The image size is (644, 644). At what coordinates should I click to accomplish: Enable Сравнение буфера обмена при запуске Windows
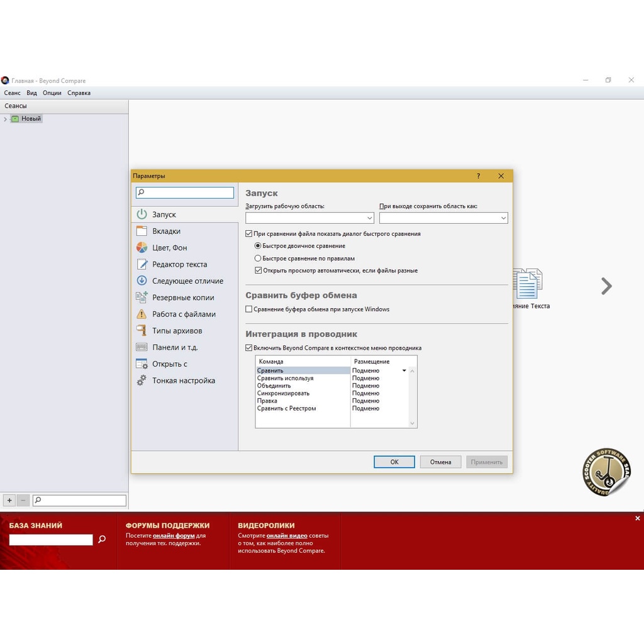point(249,309)
